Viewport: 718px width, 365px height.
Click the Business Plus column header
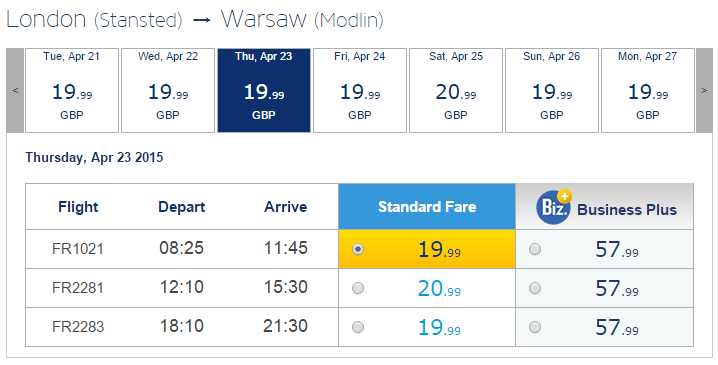pyautogui.click(x=604, y=207)
